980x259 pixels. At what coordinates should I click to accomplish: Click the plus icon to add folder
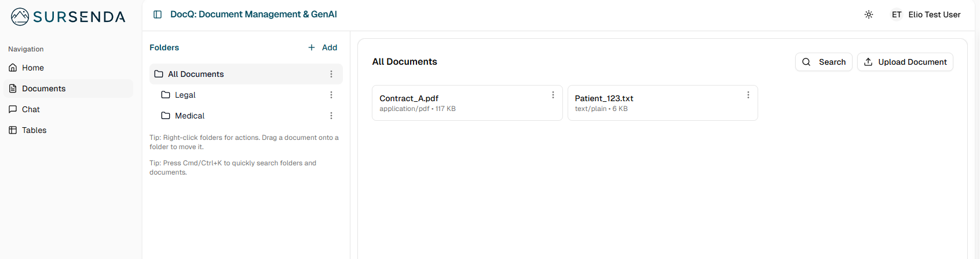click(312, 47)
